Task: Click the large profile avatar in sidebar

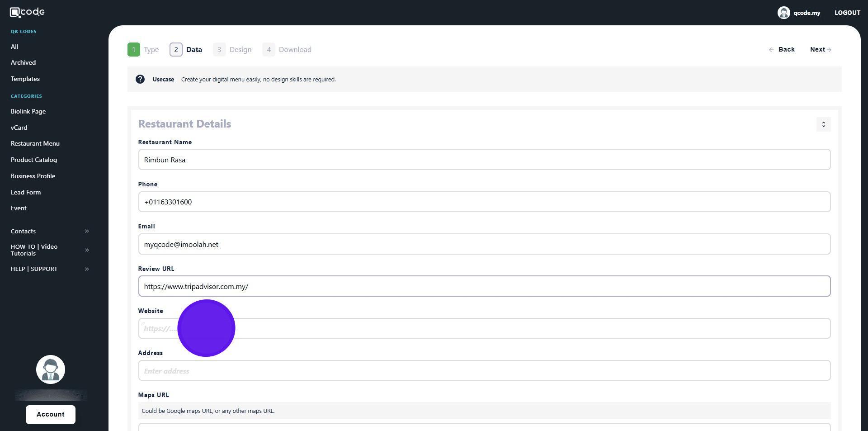Action: pos(51,369)
